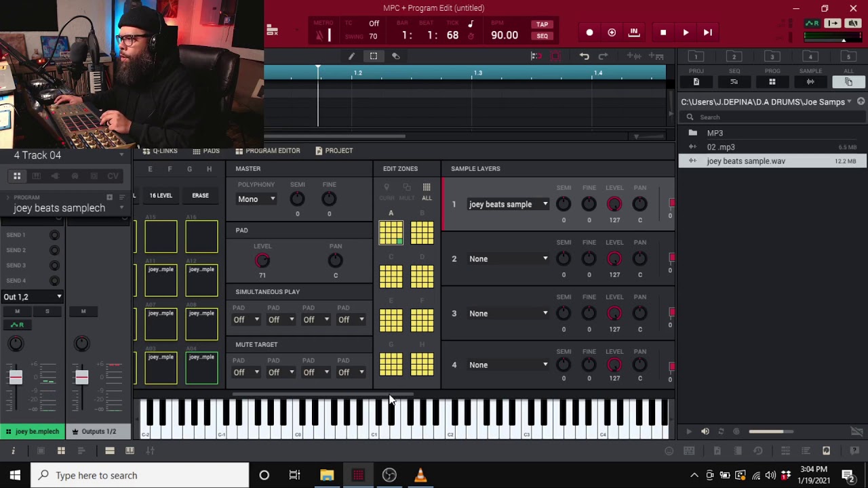The image size is (868, 488).
Task: Open the first Simultaneous Play pad dropdown
Action: tap(246, 319)
